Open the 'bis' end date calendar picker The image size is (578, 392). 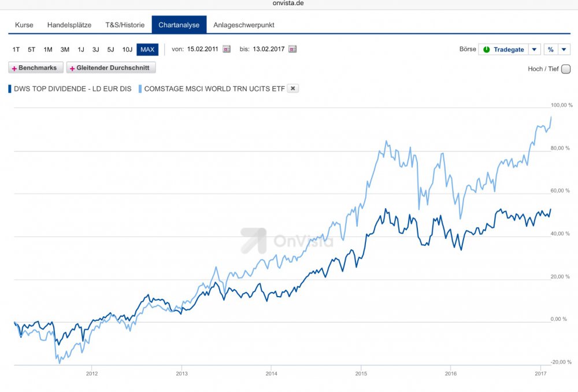tap(292, 50)
